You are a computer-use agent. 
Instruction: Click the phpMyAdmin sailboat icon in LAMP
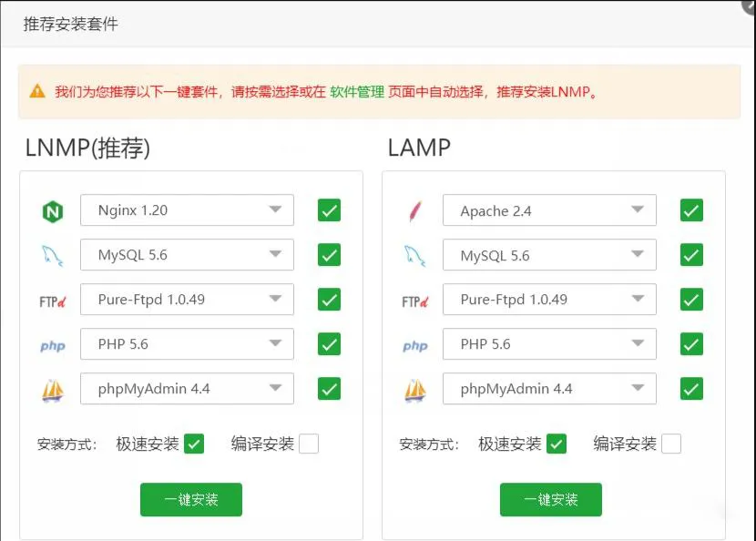[414, 390]
